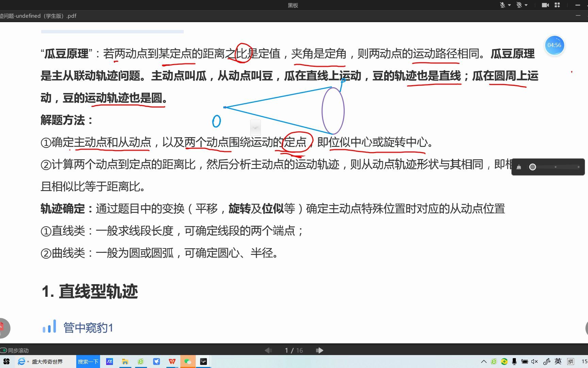This screenshot has width=588, height=368.
Task: Go to next page with the right arrow
Action: click(320, 350)
